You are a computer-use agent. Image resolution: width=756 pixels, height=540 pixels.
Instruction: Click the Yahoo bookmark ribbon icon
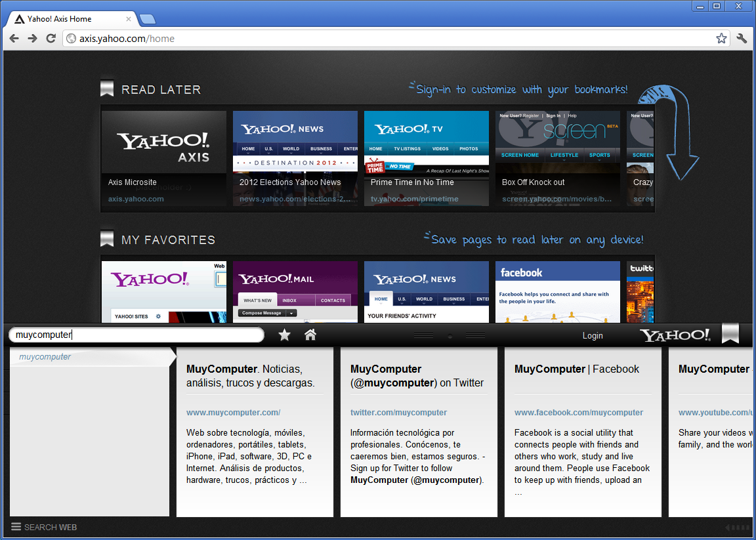coord(730,334)
